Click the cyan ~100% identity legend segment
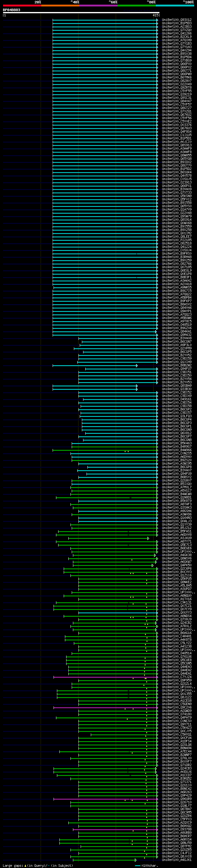 click(x=175, y=6)
